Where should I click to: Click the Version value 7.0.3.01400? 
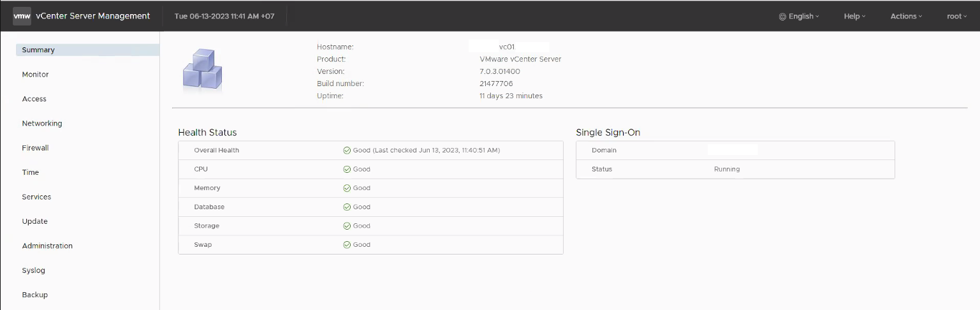tap(500, 71)
